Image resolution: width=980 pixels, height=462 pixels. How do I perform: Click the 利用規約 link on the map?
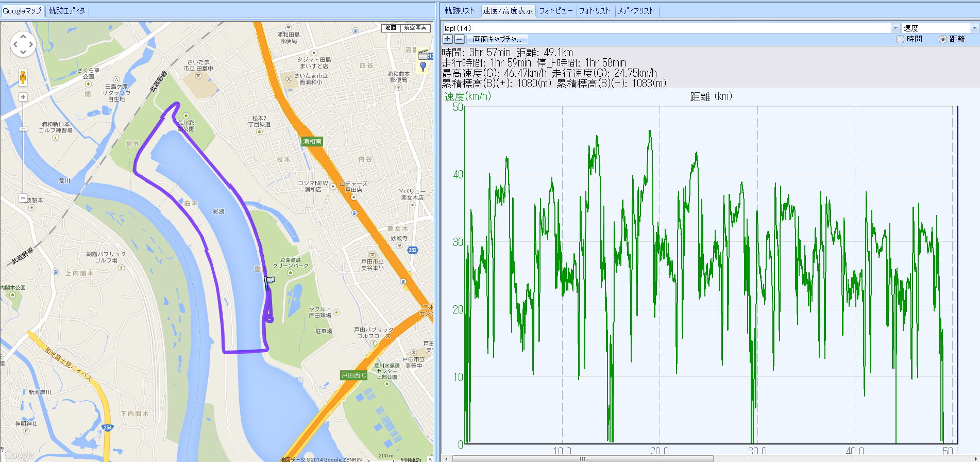(x=411, y=459)
